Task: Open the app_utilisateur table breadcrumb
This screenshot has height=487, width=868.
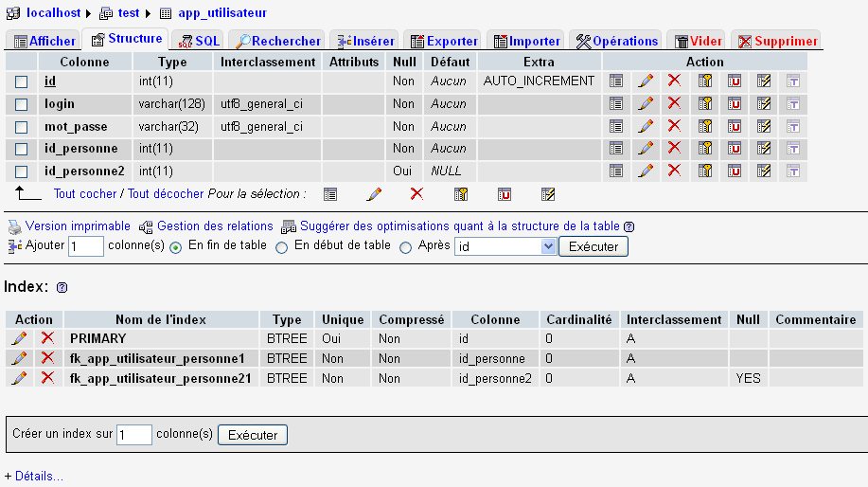Action: (222, 12)
